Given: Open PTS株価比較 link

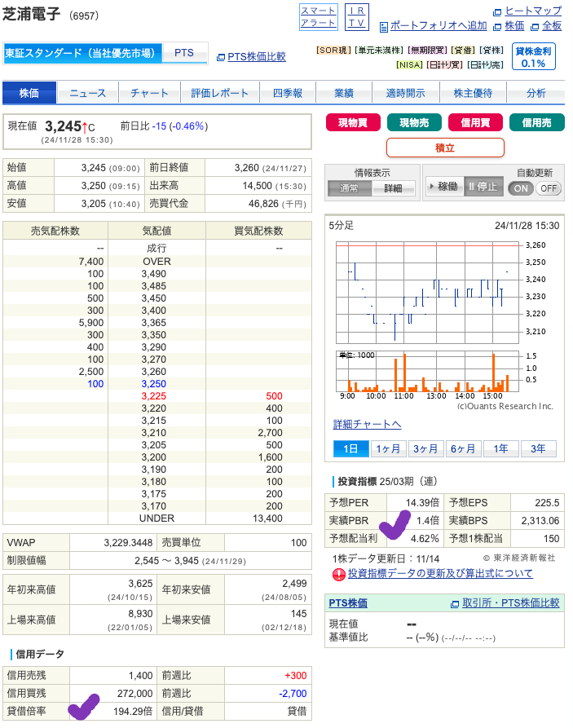Looking at the screenshot, I should pos(256,56).
